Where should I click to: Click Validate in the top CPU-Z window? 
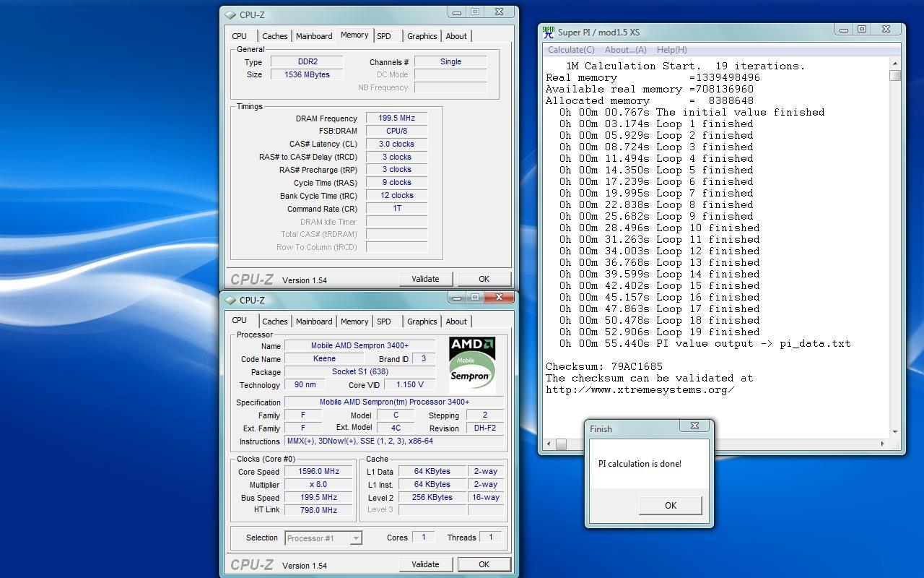tap(425, 279)
